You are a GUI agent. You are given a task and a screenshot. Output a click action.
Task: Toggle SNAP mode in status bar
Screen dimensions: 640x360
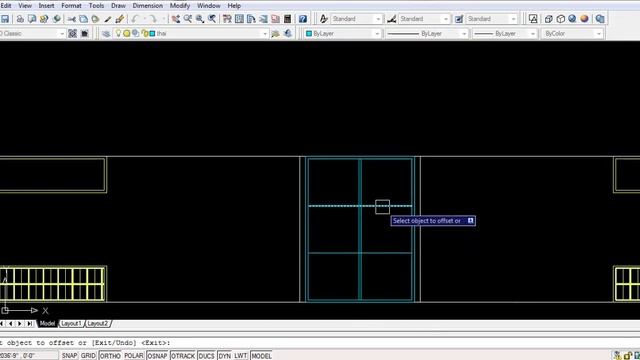click(69, 356)
